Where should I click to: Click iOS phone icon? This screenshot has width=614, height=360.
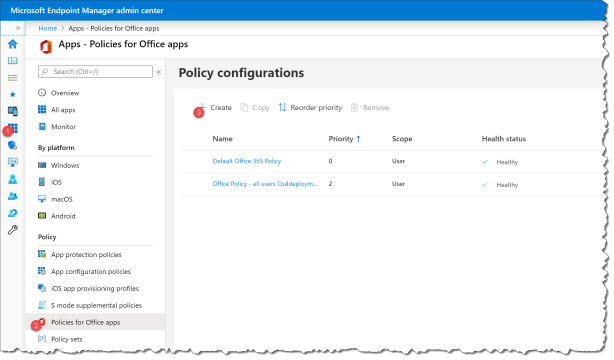click(42, 182)
